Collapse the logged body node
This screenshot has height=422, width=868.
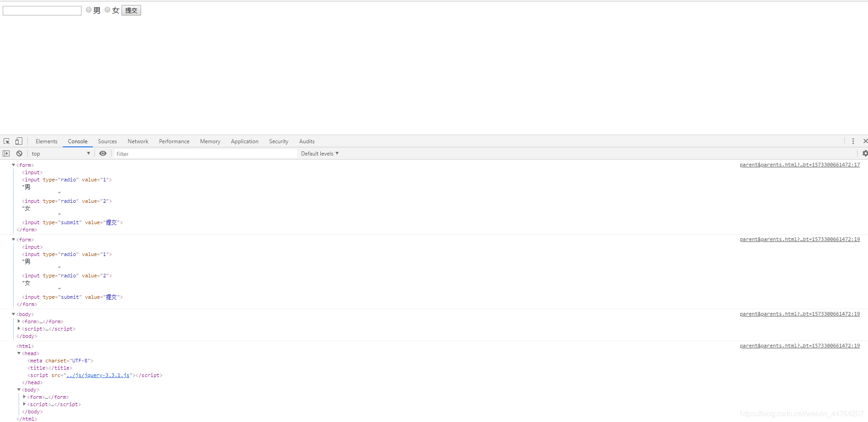point(13,314)
